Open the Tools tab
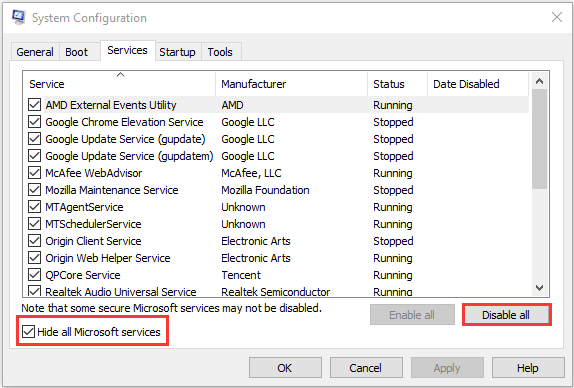This screenshot has height=388, width=574. click(220, 52)
